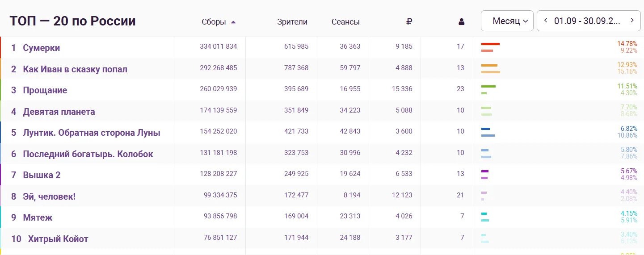Sort by person icon column header
644x255 pixels.
(462, 22)
